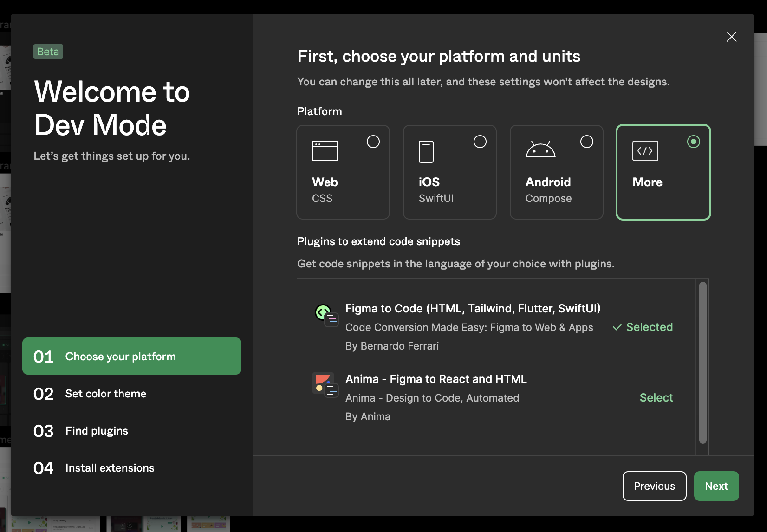Select the Anima plugin

tap(656, 397)
